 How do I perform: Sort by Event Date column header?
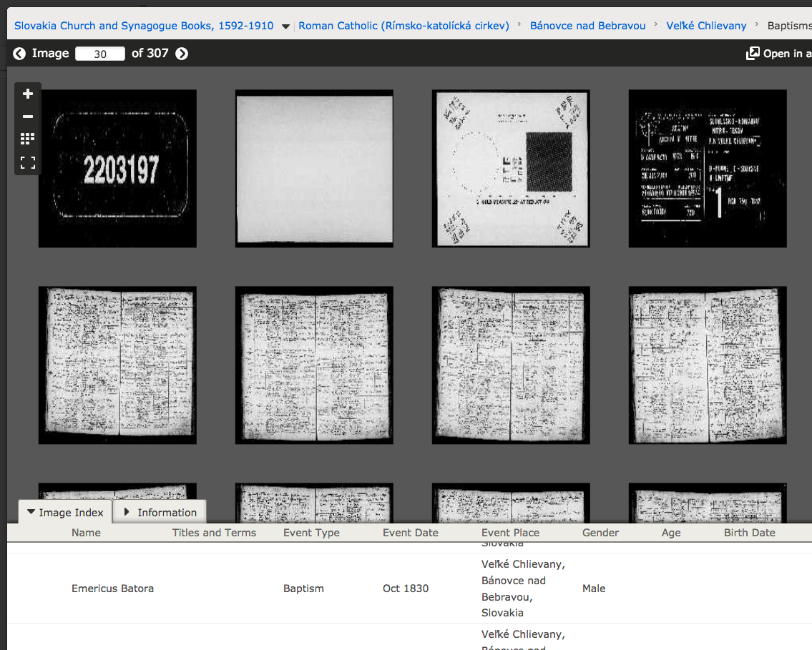(411, 533)
